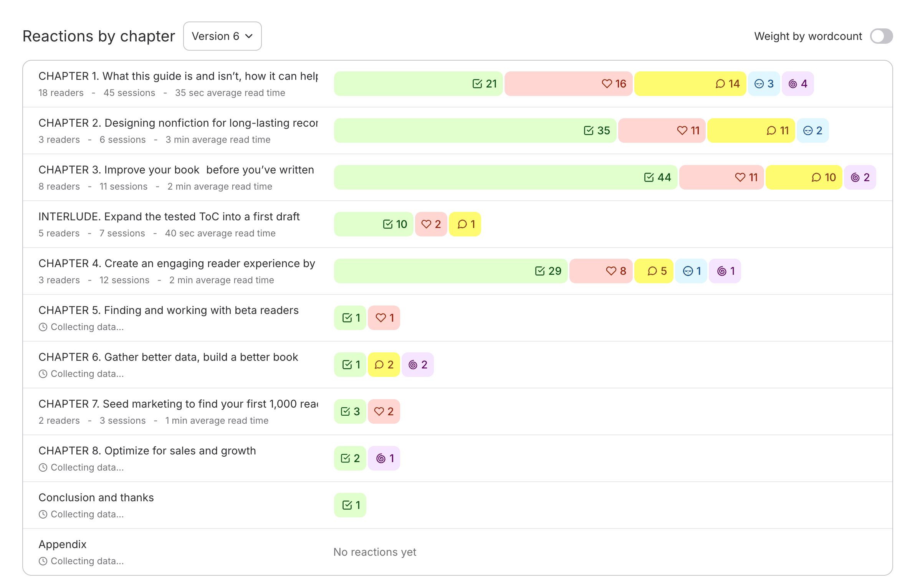The image size is (910, 588).
Task: Select the Chapter 4 reader experience row
Action: point(177,263)
